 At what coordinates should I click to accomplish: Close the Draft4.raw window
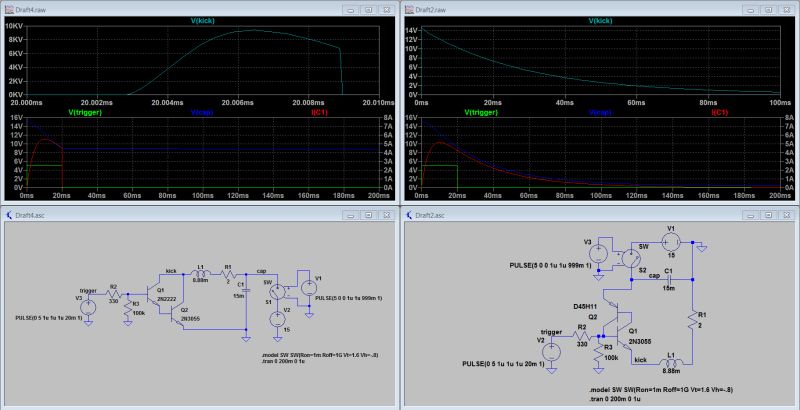388,9
